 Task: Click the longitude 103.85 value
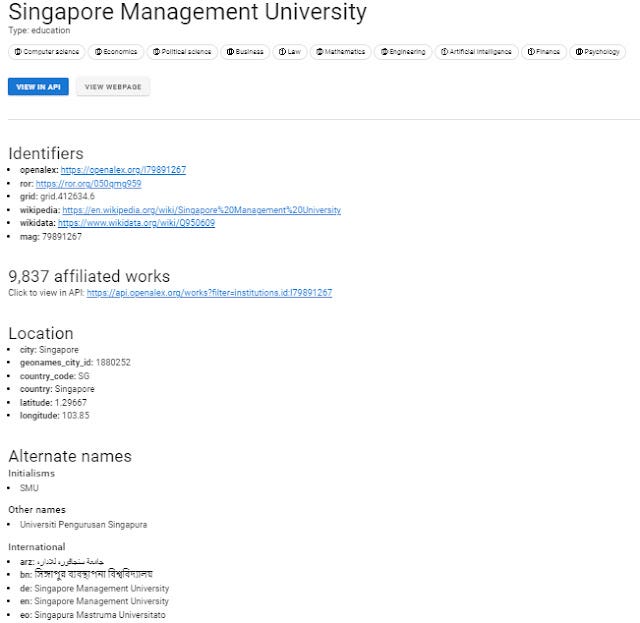click(x=76, y=416)
